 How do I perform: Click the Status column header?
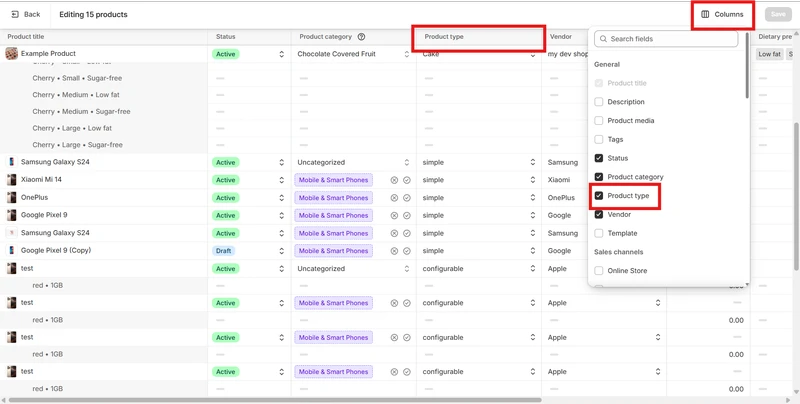[x=226, y=37]
